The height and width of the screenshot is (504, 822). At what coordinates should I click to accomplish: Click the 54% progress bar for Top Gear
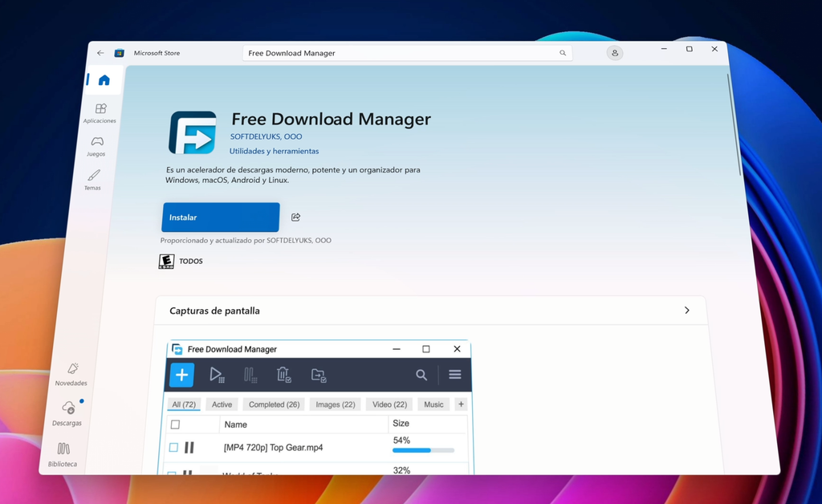pos(424,450)
